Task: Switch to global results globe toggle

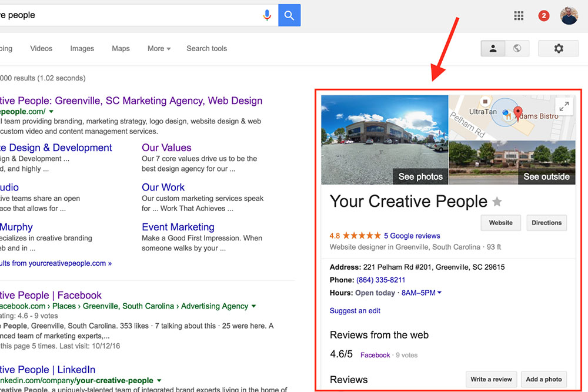Action: point(517,48)
